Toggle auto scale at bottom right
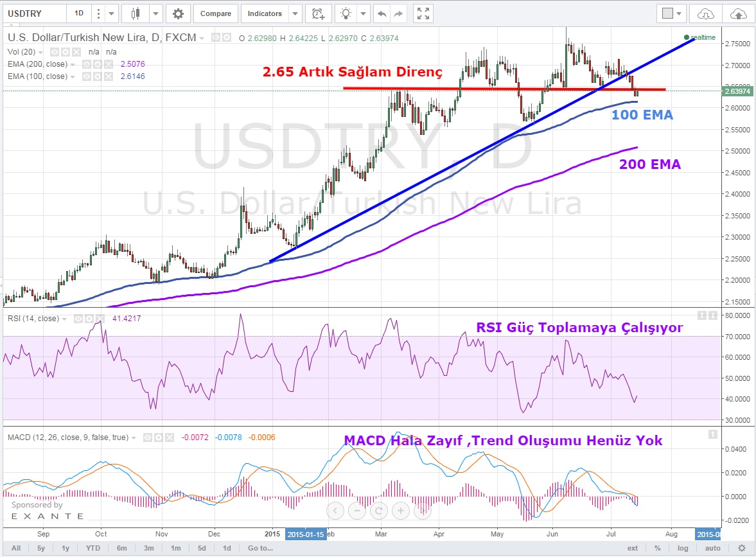 tap(712, 548)
